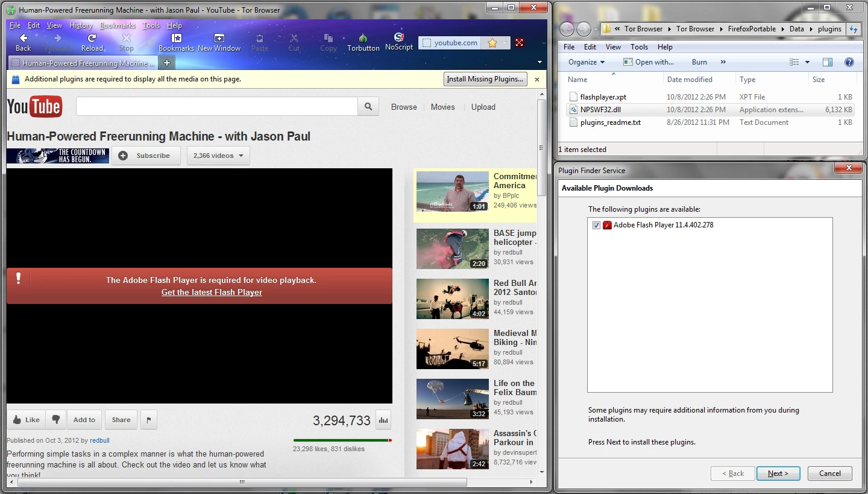Click the Share button under video

click(x=121, y=420)
